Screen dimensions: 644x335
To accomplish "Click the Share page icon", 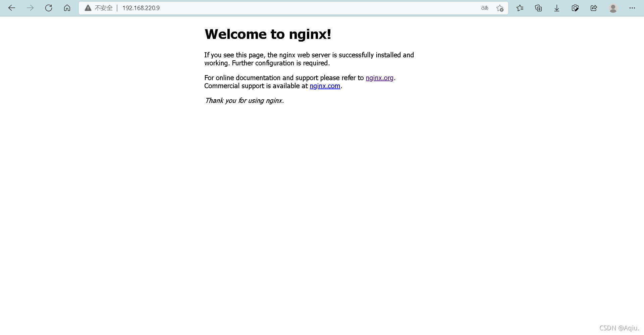I will click(x=594, y=8).
